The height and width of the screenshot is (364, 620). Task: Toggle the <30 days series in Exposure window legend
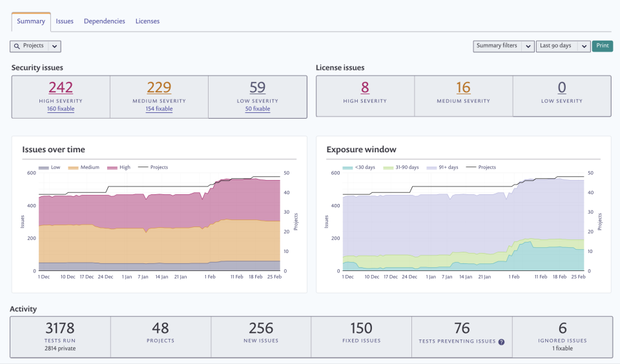tap(358, 168)
